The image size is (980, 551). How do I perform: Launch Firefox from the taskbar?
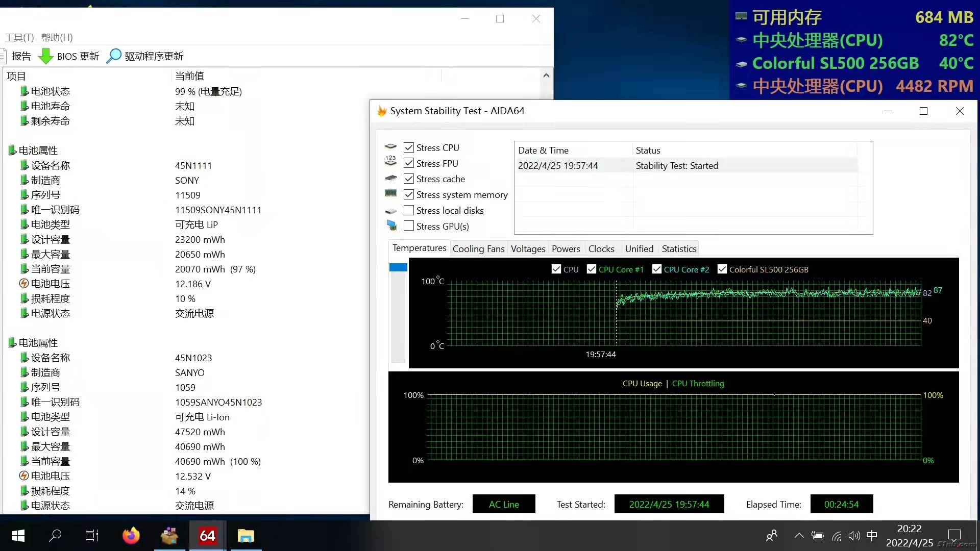click(131, 536)
